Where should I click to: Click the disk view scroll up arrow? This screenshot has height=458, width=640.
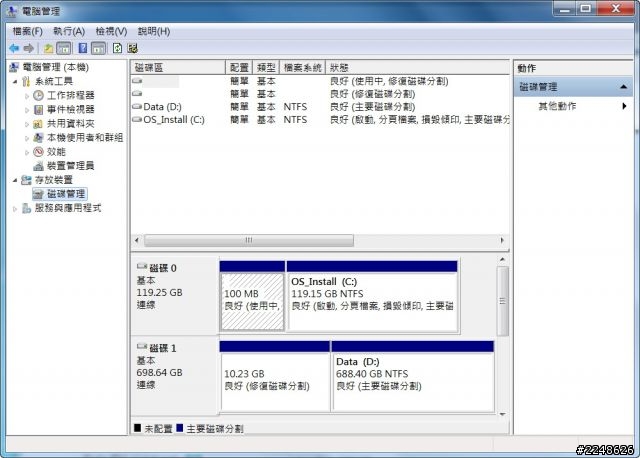pos(502,260)
